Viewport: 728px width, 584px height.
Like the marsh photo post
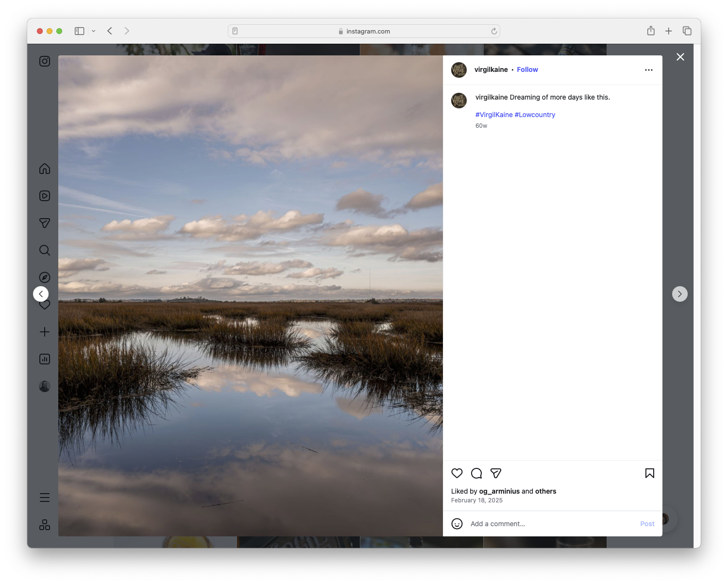tap(457, 473)
